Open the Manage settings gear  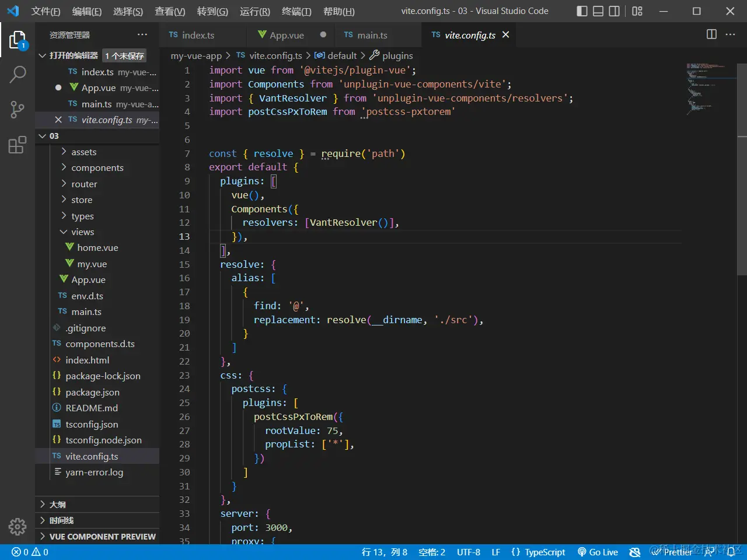pos(18,527)
